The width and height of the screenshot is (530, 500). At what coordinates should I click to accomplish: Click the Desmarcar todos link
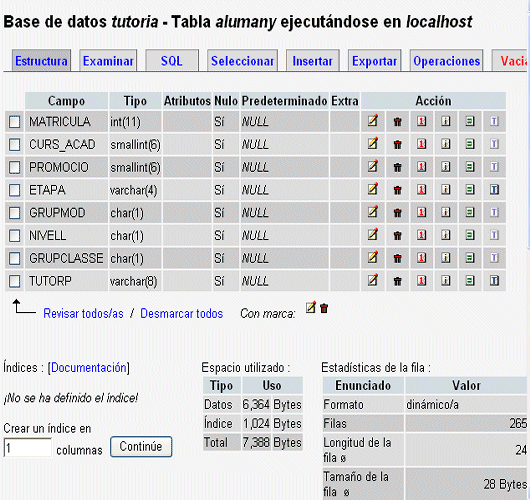(182, 314)
